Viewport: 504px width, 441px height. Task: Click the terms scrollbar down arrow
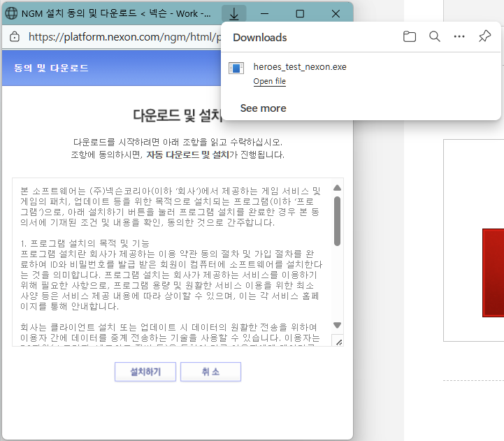click(338, 325)
